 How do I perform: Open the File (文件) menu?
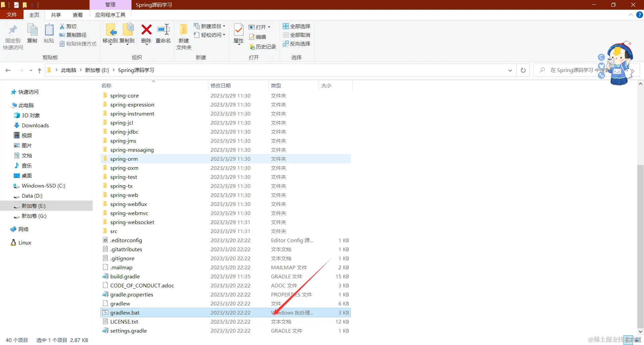tap(12, 15)
